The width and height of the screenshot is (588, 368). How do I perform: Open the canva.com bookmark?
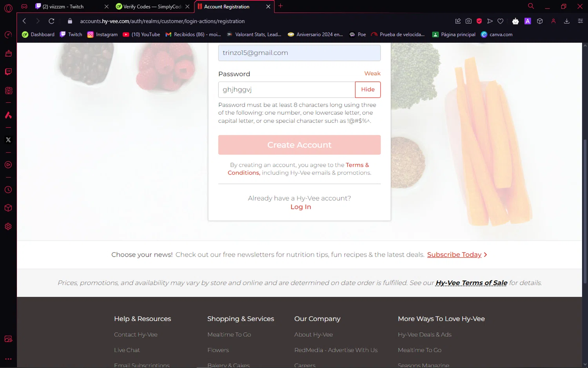coord(497,35)
